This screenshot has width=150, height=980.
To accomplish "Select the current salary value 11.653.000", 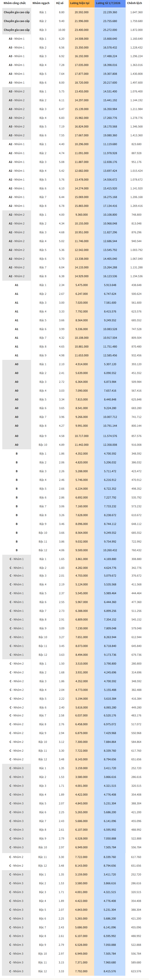I will [x=82, y=355].
